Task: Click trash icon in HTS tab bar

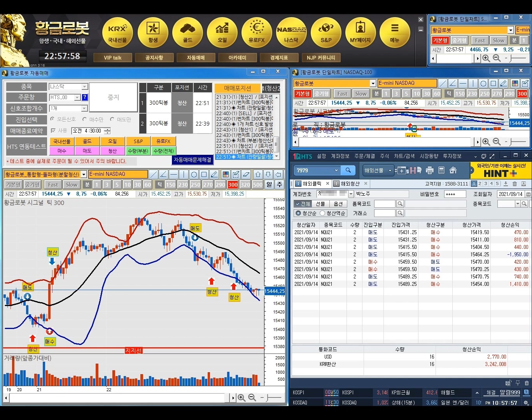Action: pos(514,184)
